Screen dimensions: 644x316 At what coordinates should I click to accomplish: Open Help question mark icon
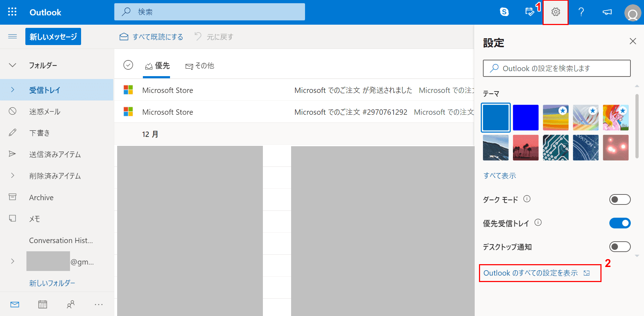pyautogui.click(x=581, y=12)
